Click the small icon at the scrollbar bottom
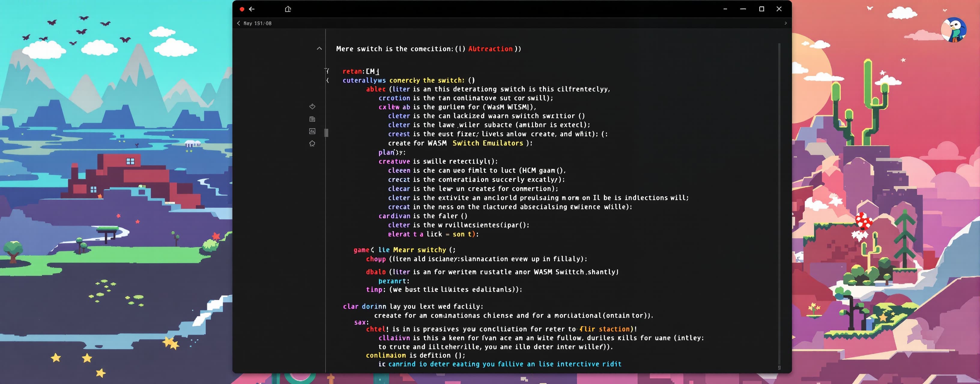Image resolution: width=980 pixels, height=384 pixels. point(779,368)
